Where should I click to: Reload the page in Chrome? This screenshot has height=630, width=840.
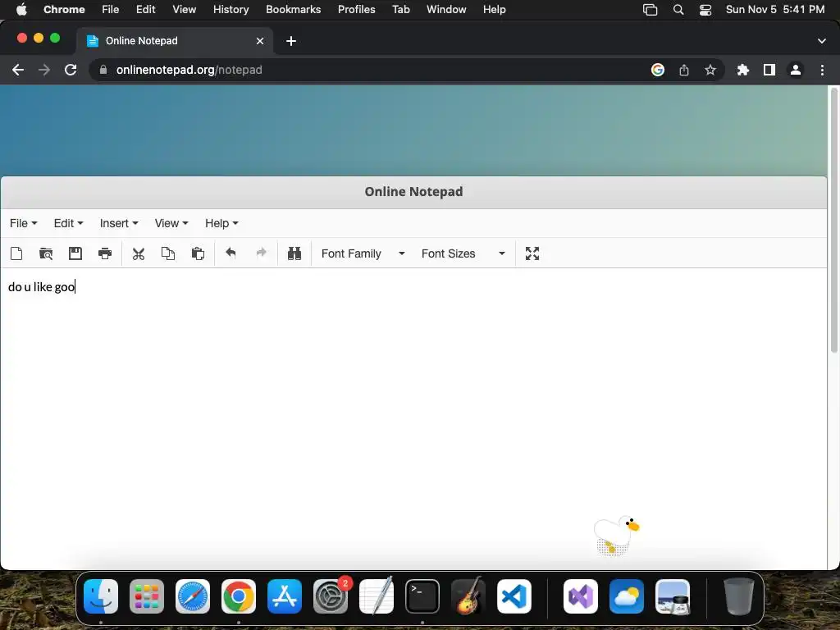point(71,70)
